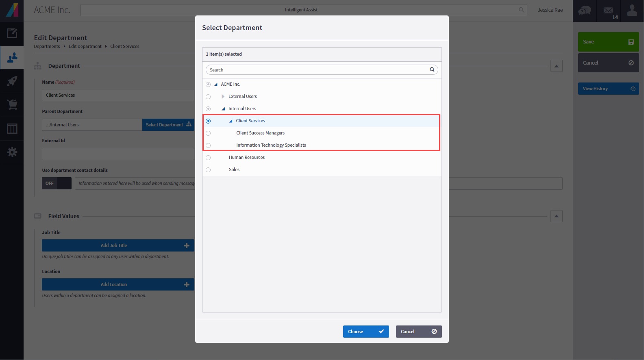
Task: Collapse the Client Services tree node
Action: tap(231, 121)
